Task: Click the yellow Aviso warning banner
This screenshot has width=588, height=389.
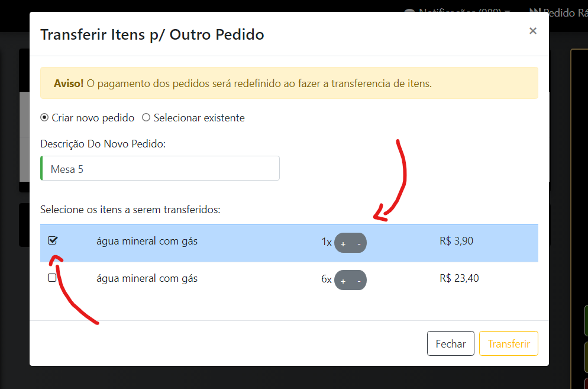Action: pos(289,83)
